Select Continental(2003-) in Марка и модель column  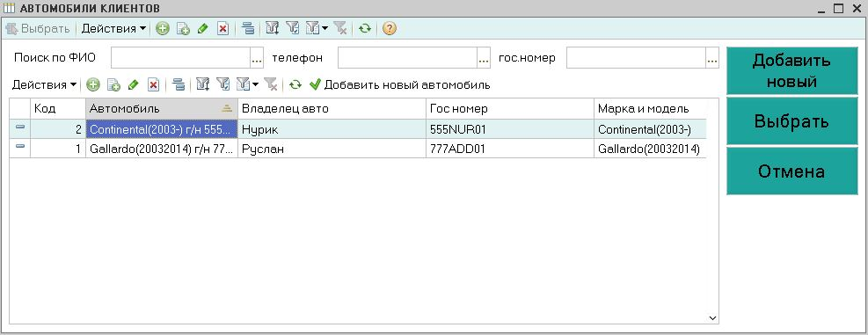click(x=650, y=129)
